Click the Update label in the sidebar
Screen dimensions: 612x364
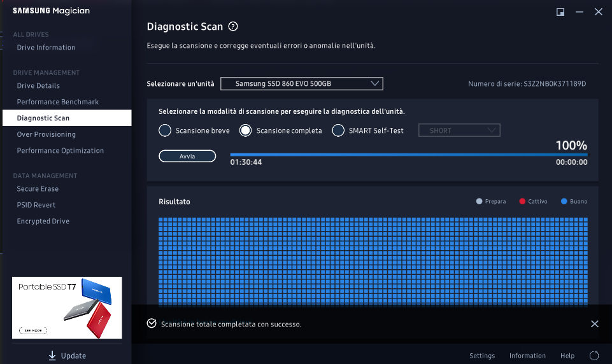point(73,356)
